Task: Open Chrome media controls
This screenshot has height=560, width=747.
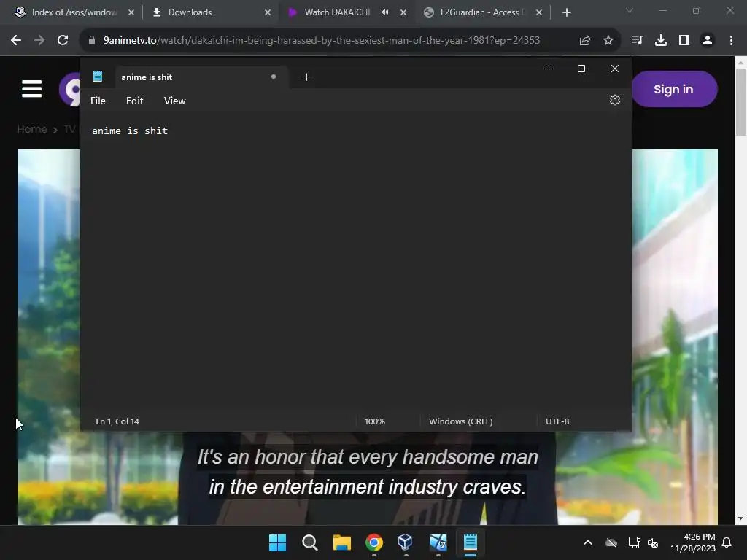Action: [637, 41]
